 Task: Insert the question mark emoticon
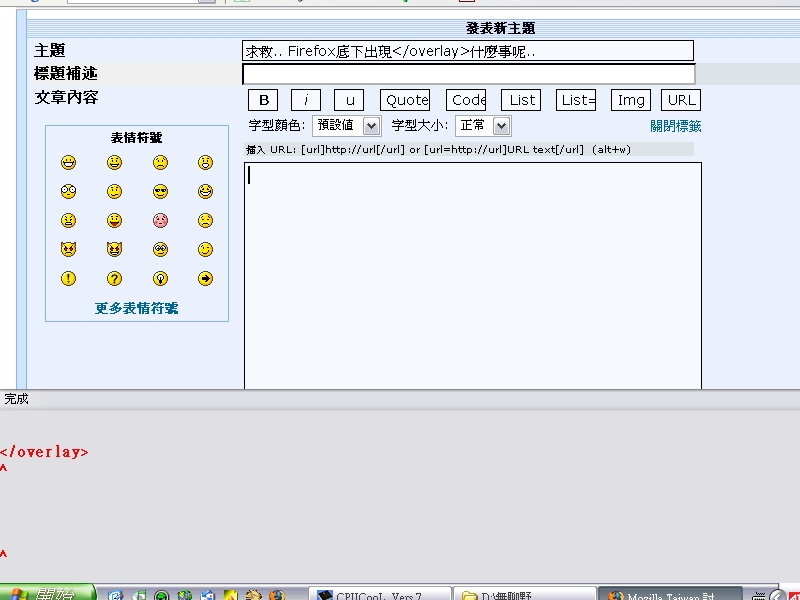pyautogui.click(x=115, y=279)
